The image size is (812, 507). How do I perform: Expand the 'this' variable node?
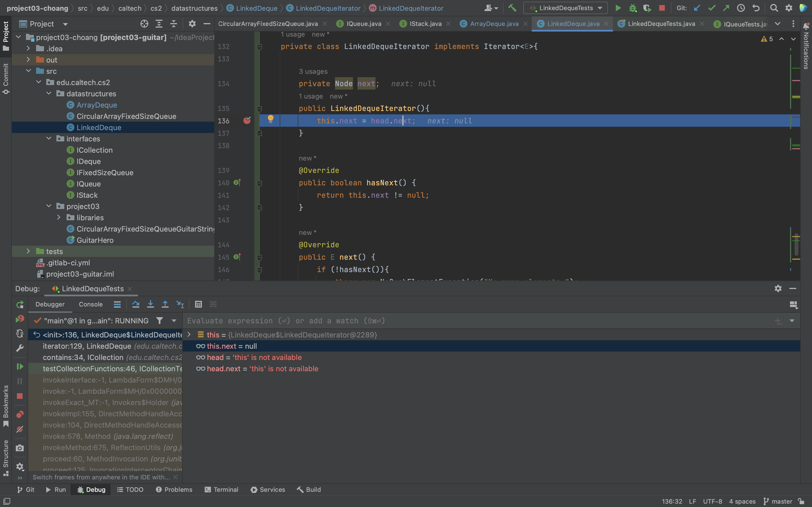pyautogui.click(x=189, y=334)
